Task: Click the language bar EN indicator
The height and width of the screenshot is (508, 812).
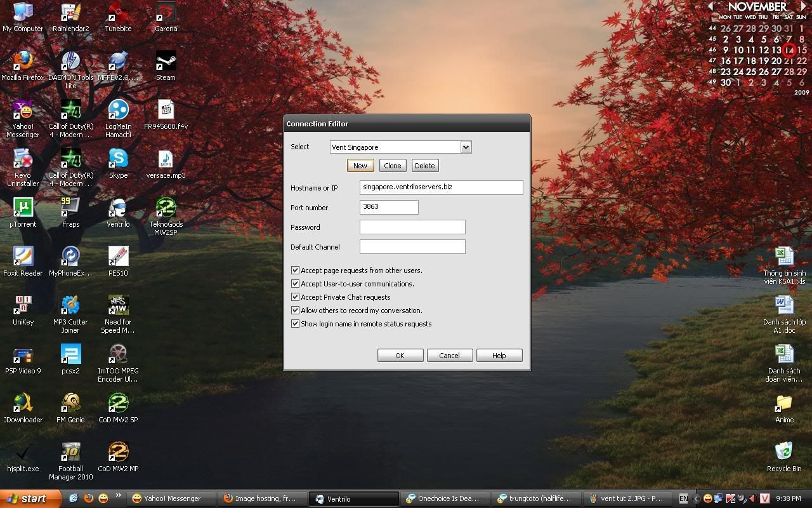Action: 683,499
